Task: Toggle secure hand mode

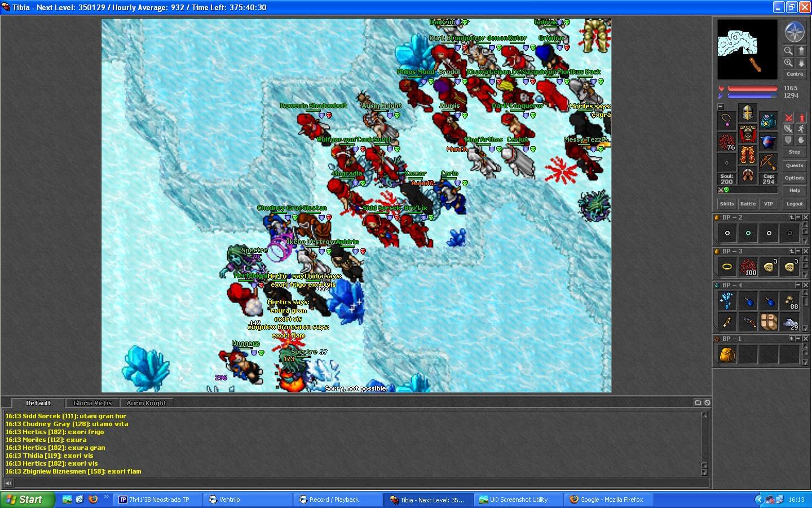Action: point(801,140)
